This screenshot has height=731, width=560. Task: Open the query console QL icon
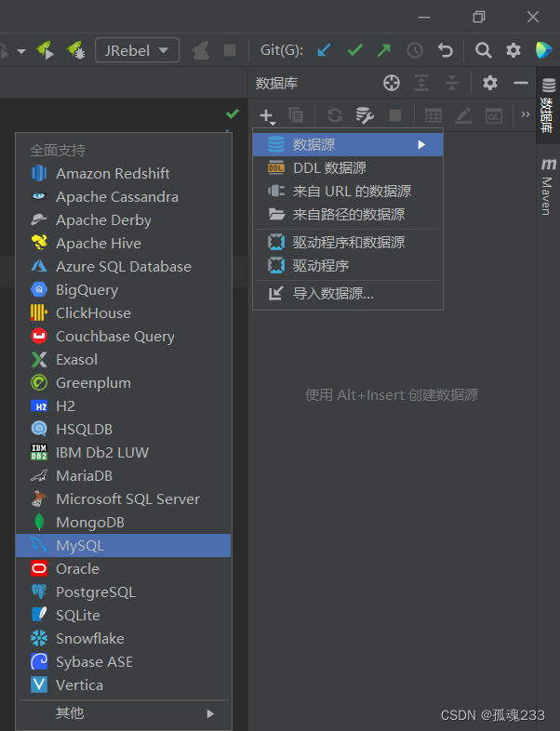click(x=494, y=115)
